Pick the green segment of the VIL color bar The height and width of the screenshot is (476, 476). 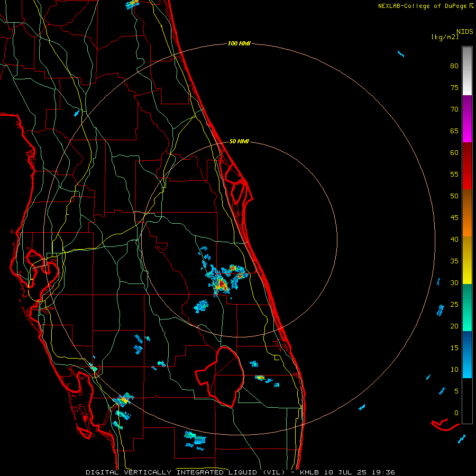point(467,307)
